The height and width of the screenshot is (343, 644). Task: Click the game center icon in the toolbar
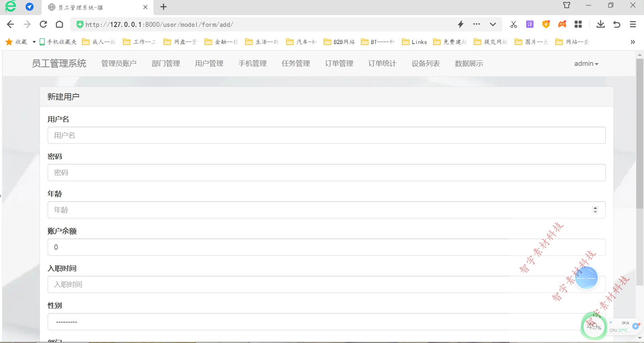(562, 24)
